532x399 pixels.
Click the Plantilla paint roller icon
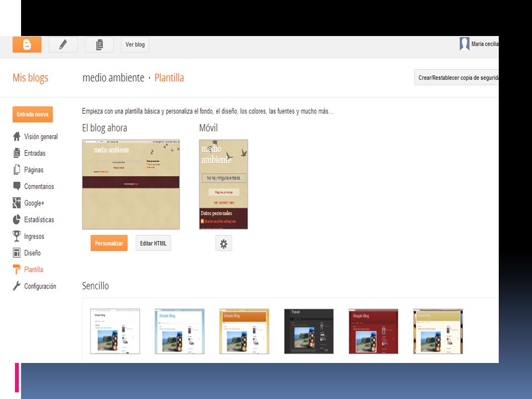pyautogui.click(x=17, y=269)
